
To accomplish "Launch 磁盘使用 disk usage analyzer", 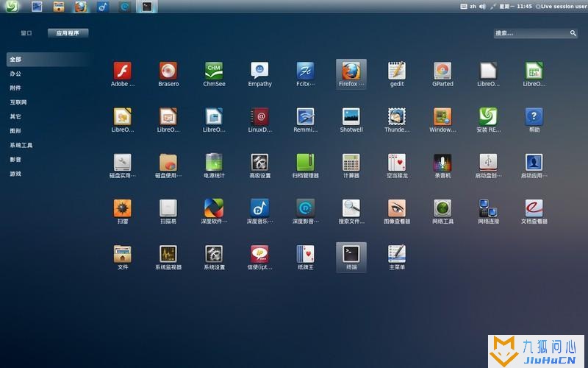I will [x=168, y=166].
